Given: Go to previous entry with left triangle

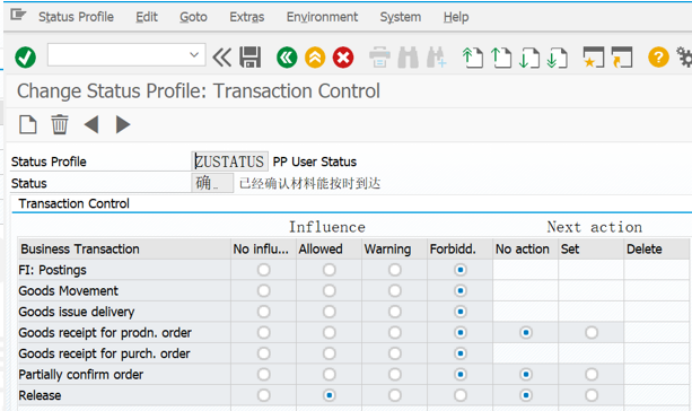Looking at the screenshot, I should 91,125.
